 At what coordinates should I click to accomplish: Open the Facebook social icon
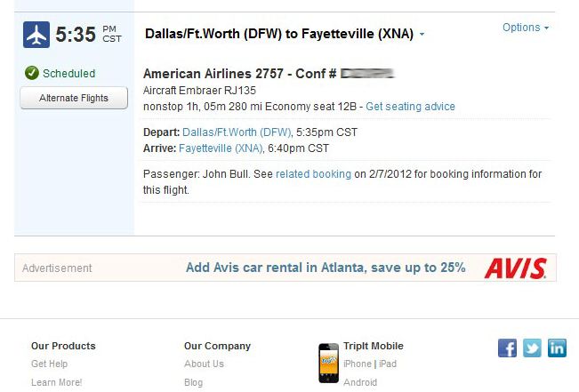[x=507, y=348]
